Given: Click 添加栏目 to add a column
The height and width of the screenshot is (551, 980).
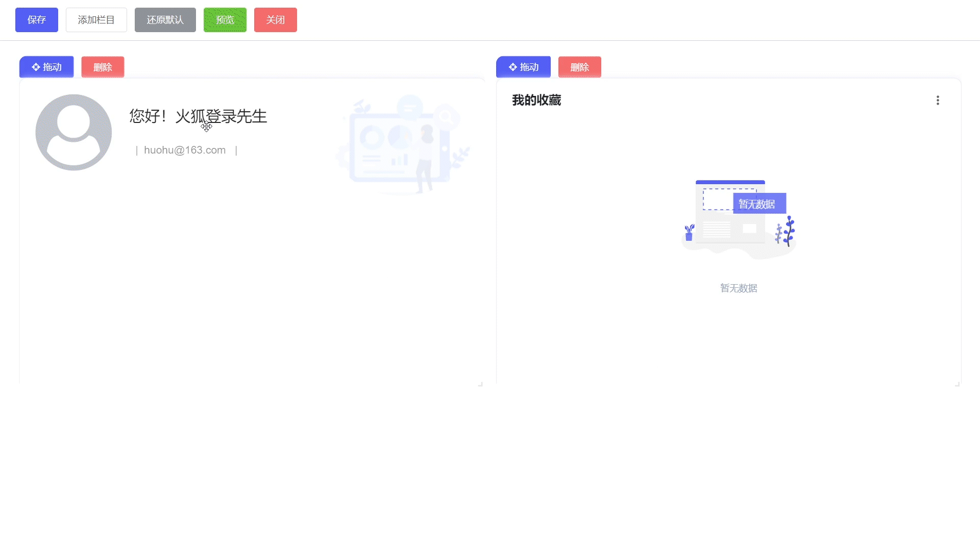Looking at the screenshot, I should point(96,20).
